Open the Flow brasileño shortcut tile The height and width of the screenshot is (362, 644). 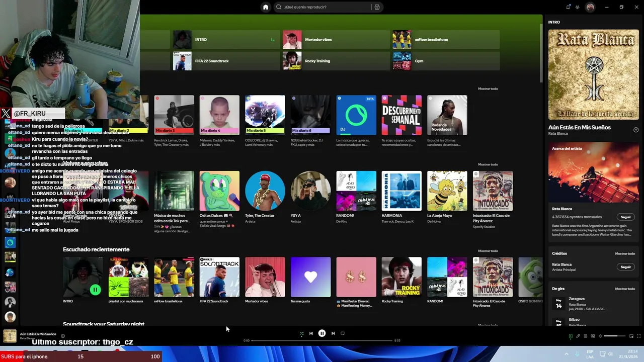pyautogui.click(x=446, y=40)
